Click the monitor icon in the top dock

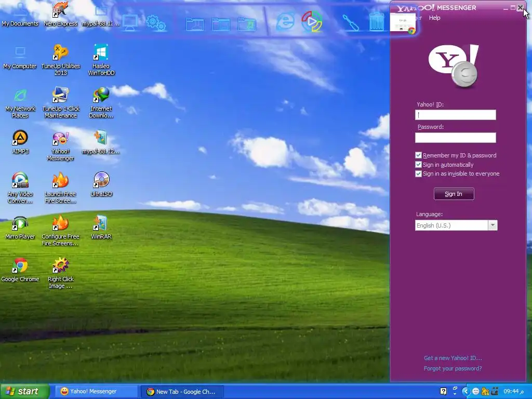coord(130,22)
